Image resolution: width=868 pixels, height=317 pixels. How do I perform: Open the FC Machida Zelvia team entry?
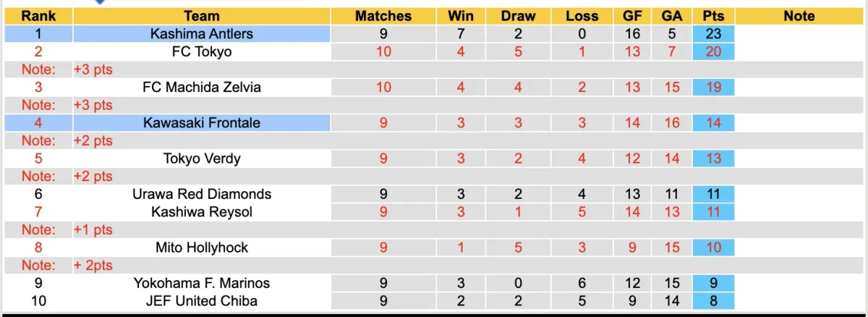point(202,87)
